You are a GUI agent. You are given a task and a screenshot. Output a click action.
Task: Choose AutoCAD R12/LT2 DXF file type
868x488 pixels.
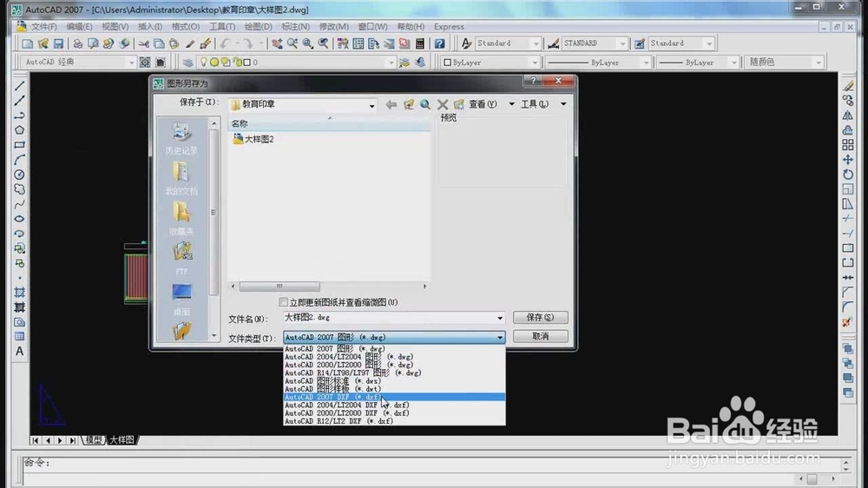(394, 421)
